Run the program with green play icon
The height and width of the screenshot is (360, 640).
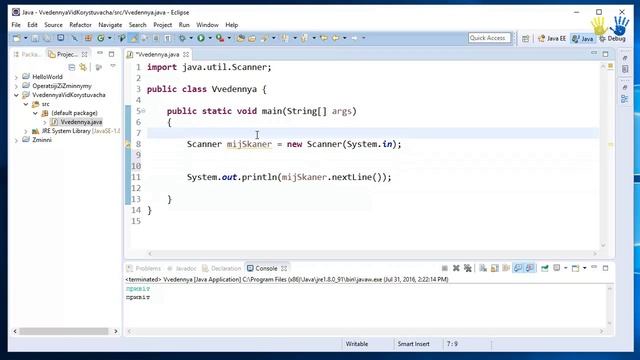pyautogui.click(x=201, y=38)
